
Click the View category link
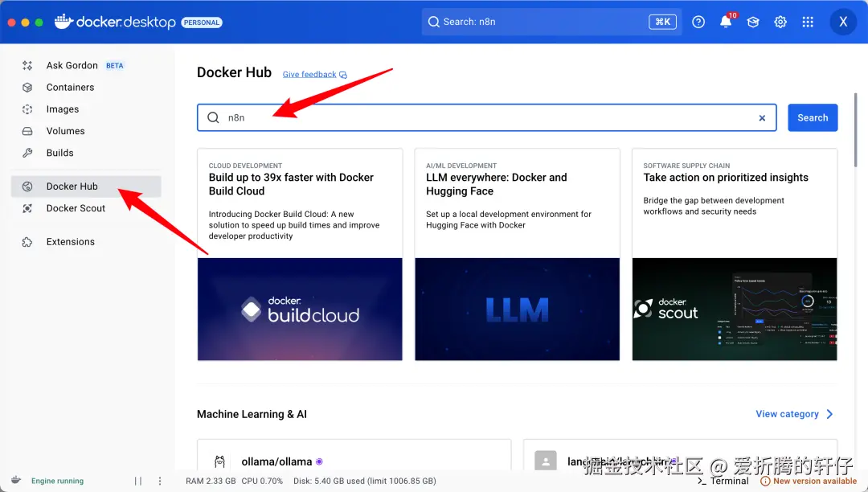click(787, 414)
